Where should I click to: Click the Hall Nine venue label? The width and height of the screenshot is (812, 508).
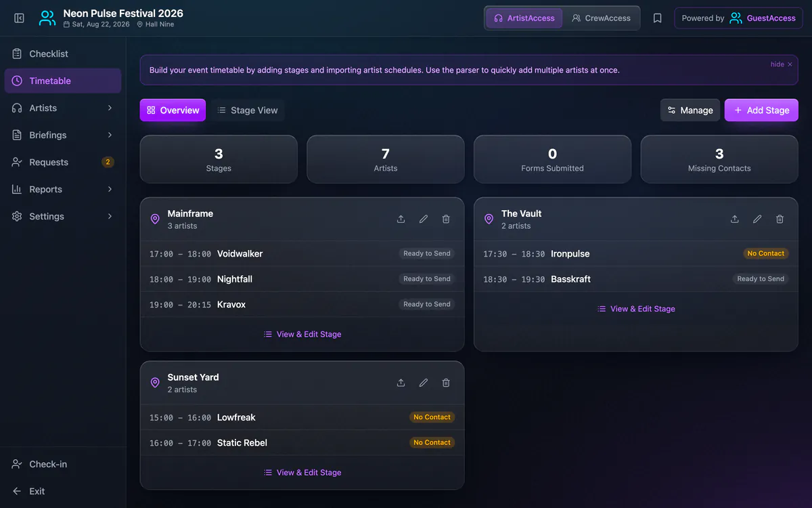[155, 24]
